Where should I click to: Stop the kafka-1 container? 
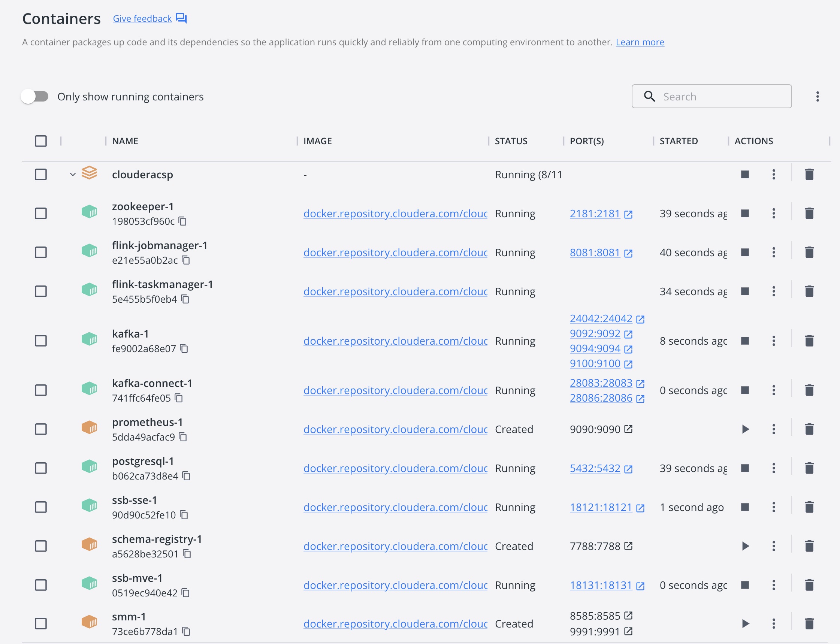click(745, 341)
